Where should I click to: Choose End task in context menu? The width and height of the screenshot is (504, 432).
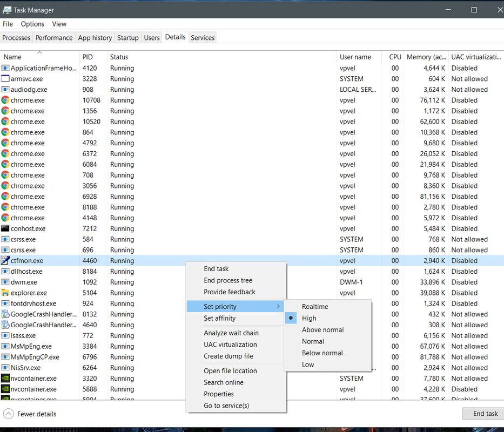[x=236, y=268]
